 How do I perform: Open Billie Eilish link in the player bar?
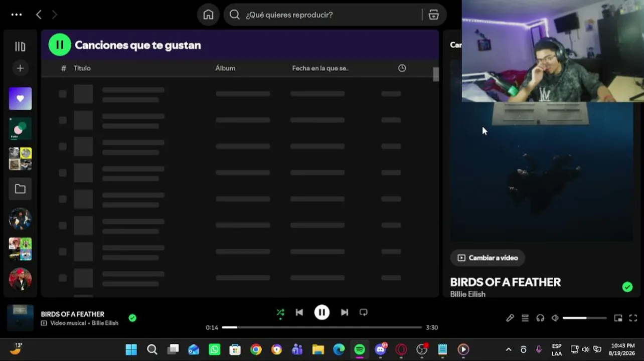tap(105, 323)
